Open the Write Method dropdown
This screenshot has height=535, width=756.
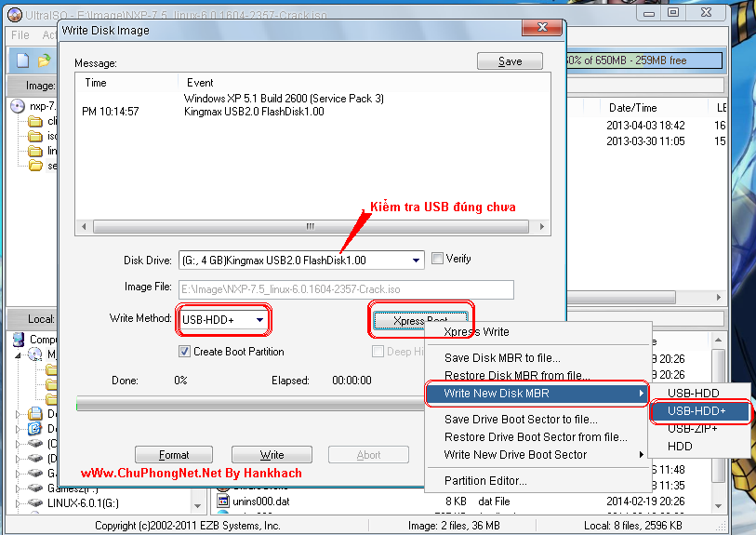click(x=259, y=320)
